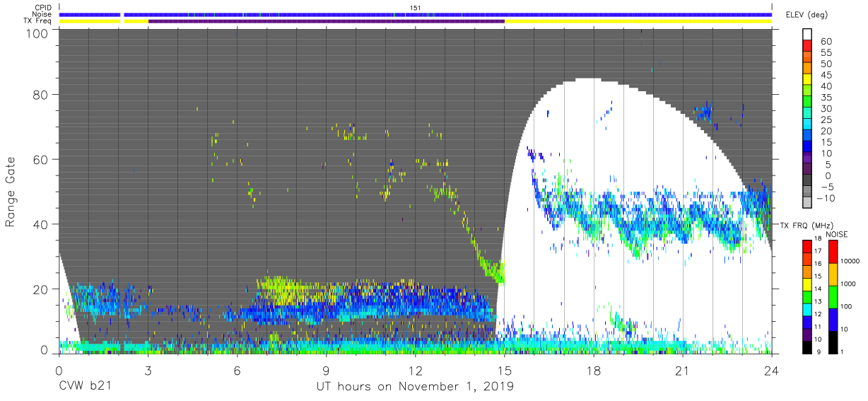This screenshot has height=401, width=868.
Task: Click the range gate tick label '40'
Action: [40, 224]
